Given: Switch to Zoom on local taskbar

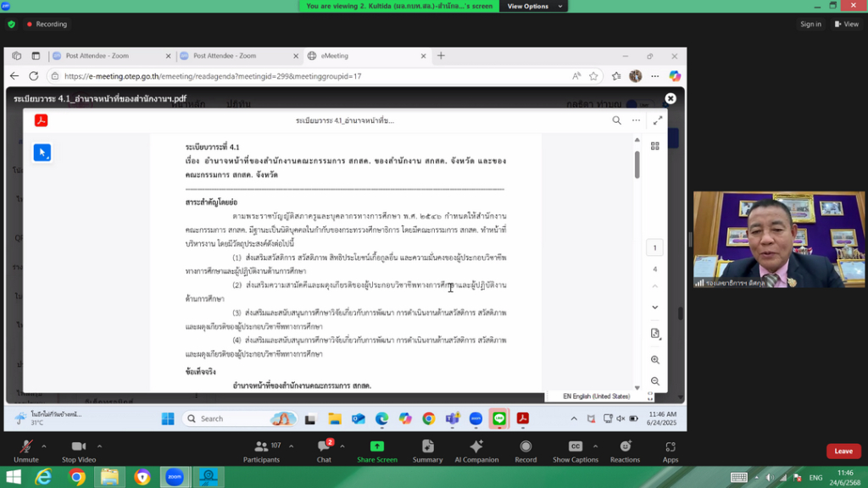Looking at the screenshot, I should 175,477.
